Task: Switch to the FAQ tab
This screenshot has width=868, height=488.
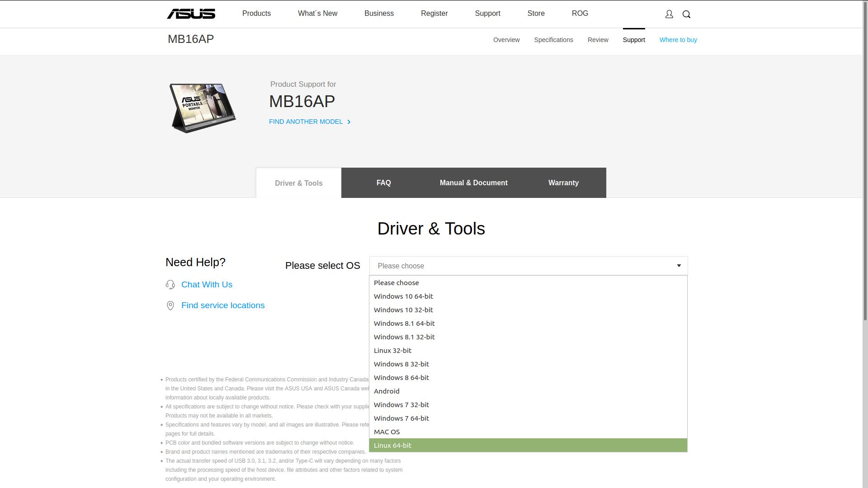Action: [x=383, y=183]
